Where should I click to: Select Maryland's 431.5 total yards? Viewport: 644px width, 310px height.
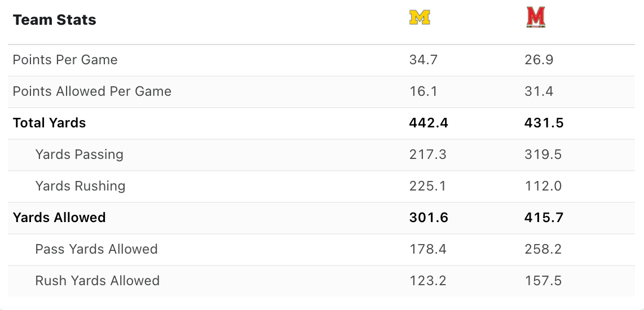(x=544, y=123)
